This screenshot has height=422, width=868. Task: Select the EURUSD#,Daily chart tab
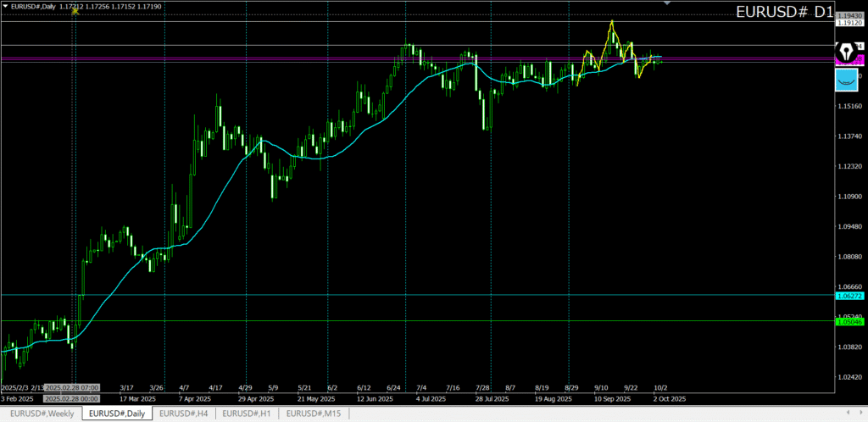[117, 413]
